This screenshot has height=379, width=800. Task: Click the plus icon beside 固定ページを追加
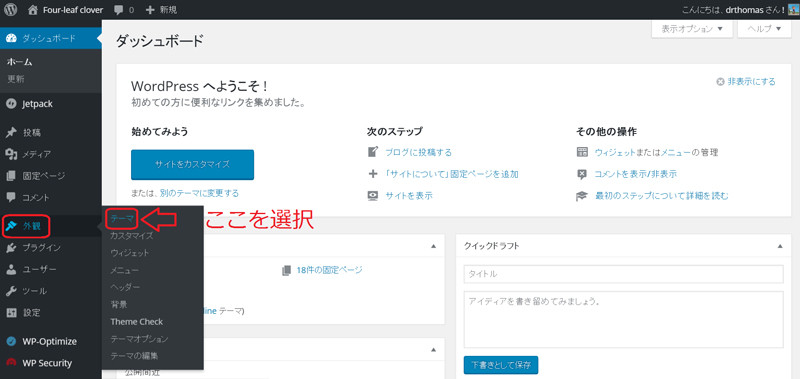point(373,174)
